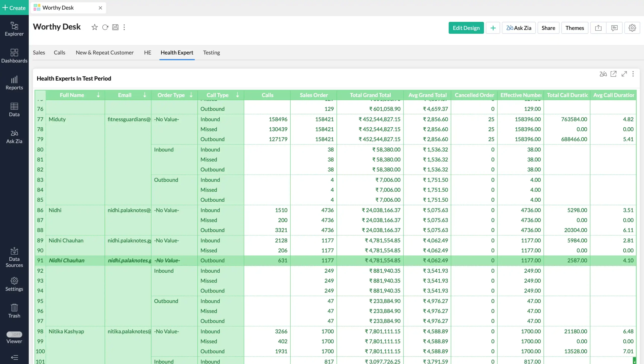
Task: Maximize the Health Experts widget
Action: (x=624, y=74)
